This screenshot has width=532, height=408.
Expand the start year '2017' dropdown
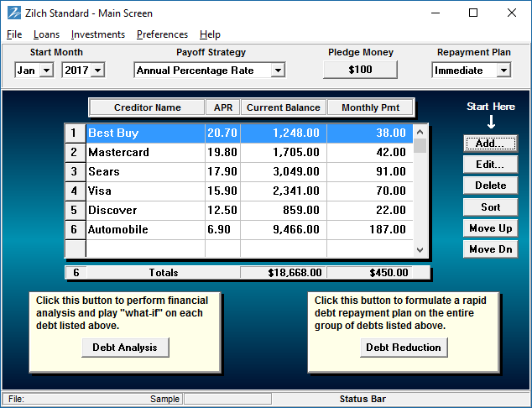tap(97, 71)
